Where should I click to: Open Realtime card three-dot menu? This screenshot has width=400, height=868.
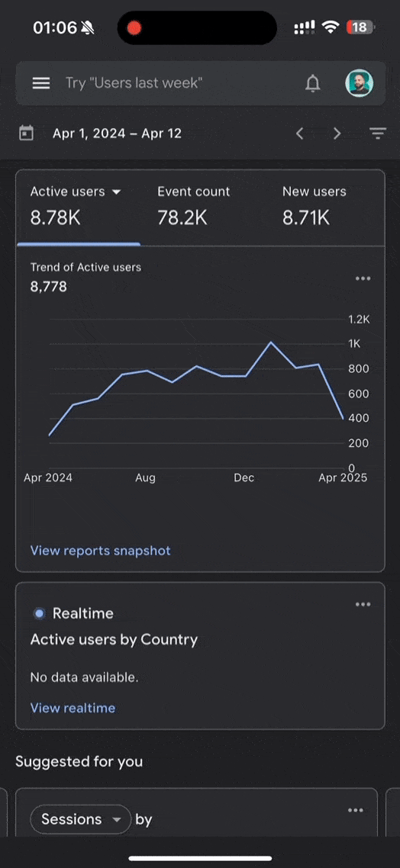(363, 605)
